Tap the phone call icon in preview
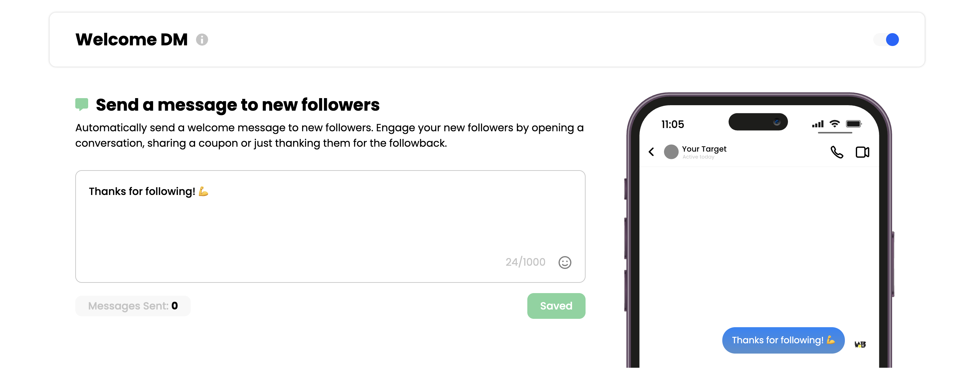 [x=836, y=152]
